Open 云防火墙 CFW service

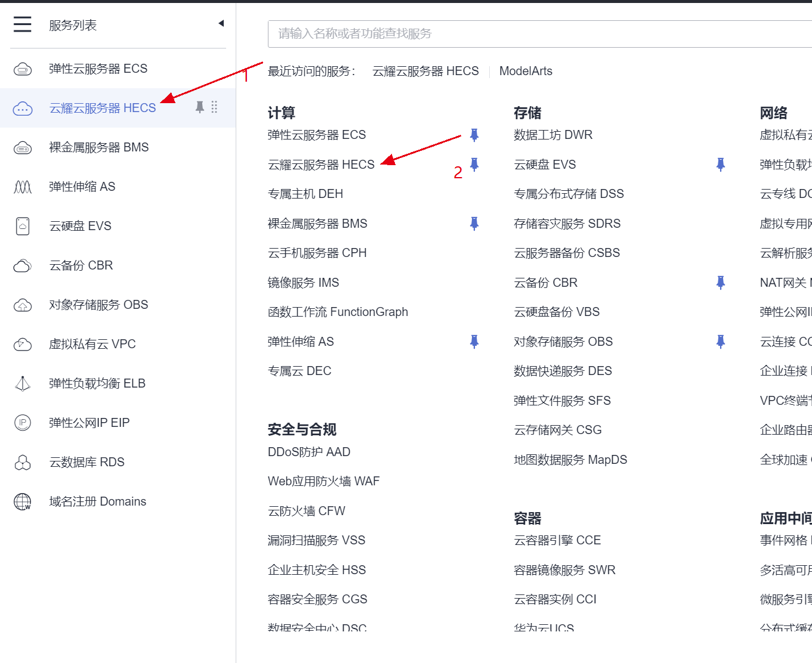point(307,511)
